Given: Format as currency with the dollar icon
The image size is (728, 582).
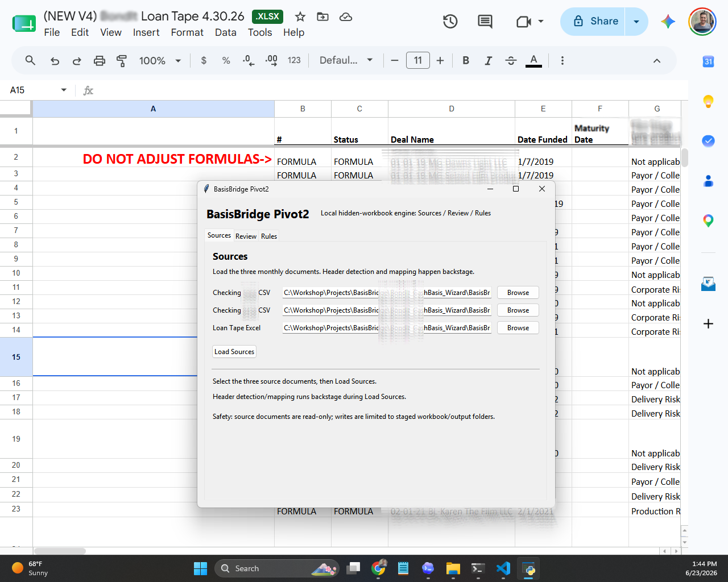Looking at the screenshot, I should point(204,60).
